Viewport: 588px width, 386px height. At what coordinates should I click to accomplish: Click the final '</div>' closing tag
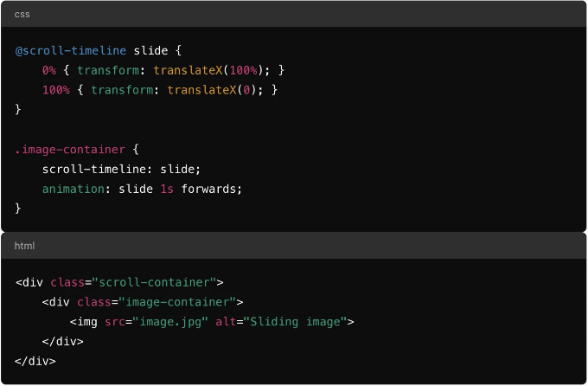[35, 361]
